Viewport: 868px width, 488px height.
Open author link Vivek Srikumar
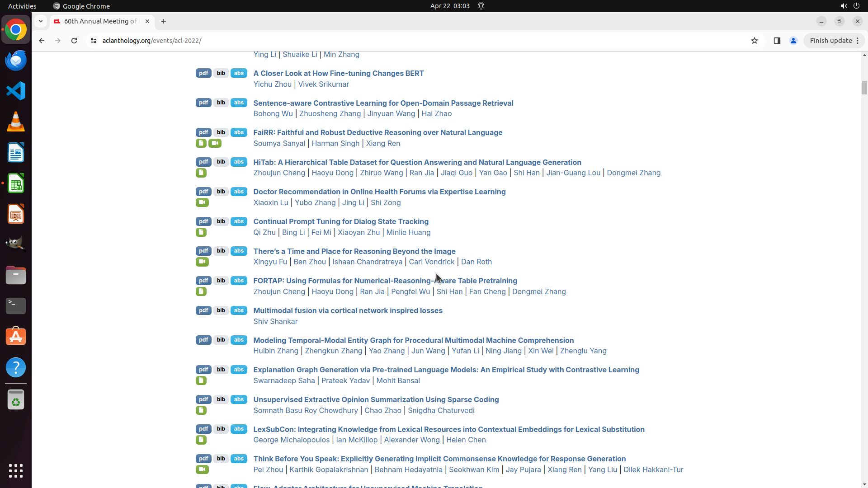(x=323, y=84)
